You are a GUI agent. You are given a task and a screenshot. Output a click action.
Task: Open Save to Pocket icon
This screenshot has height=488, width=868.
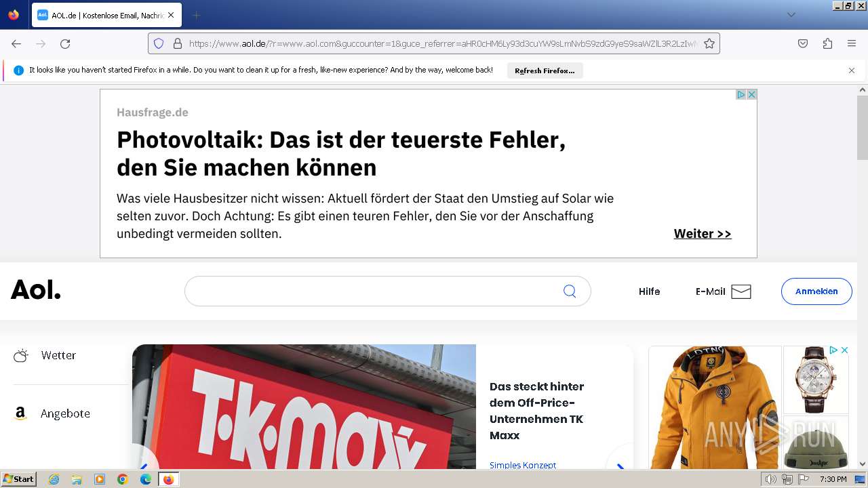(803, 43)
